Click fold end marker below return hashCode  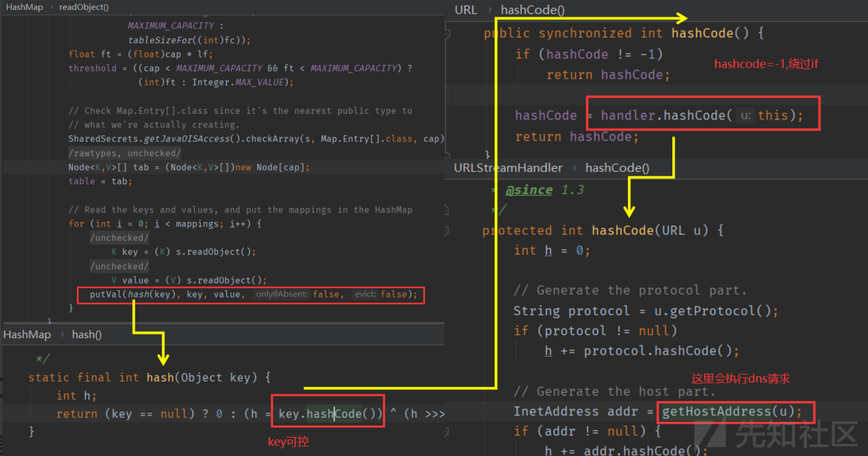point(448,154)
